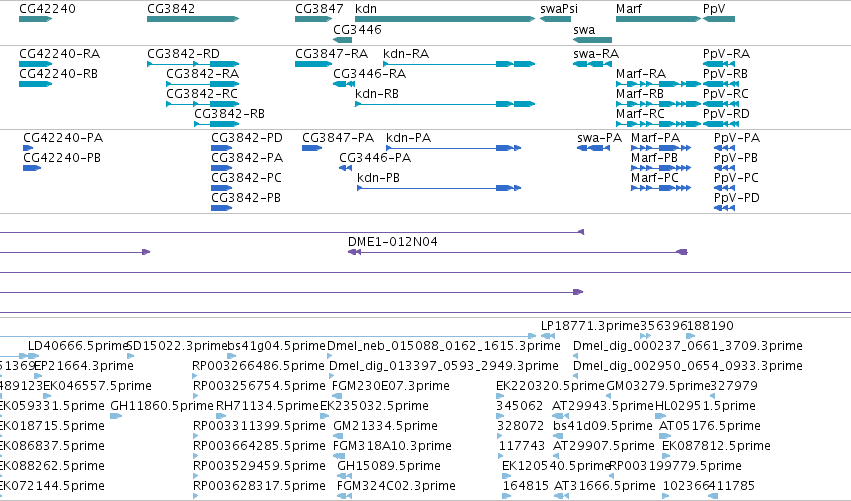851x501 pixels.
Task: Select EST bs41d09.5prime
Action: point(558,436)
